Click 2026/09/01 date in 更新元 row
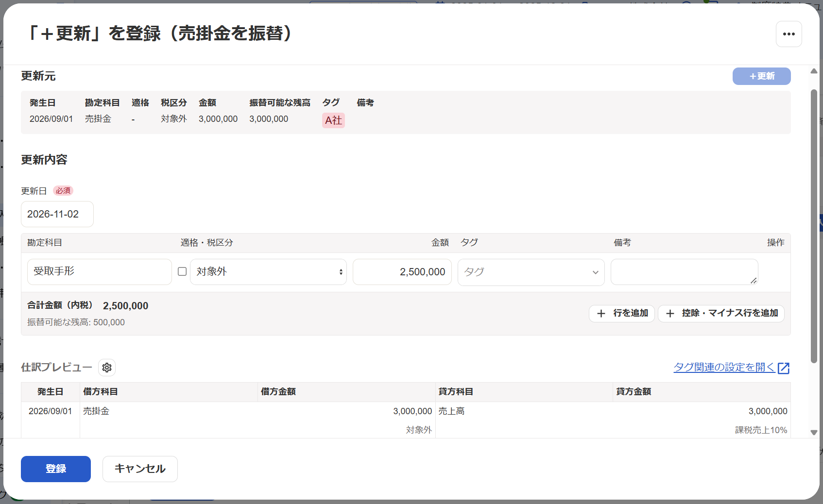Image resolution: width=823 pixels, height=504 pixels. pos(51,119)
